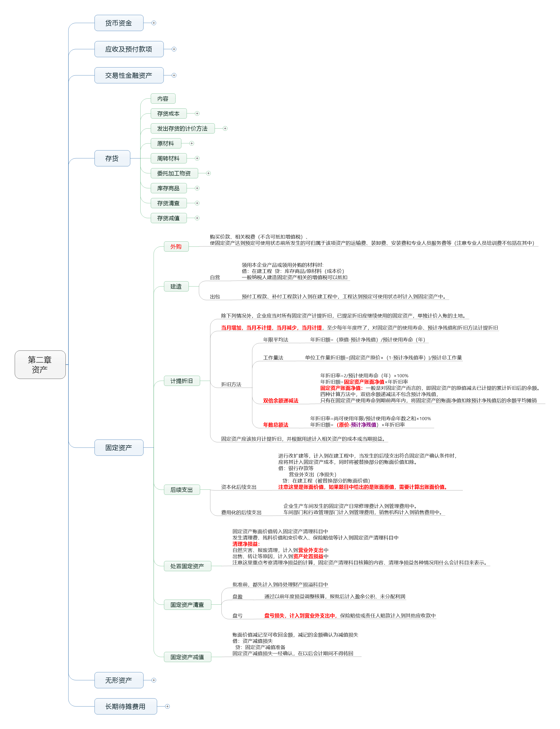Expand the 货币资金 node plus icon
This screenshot has width=560, height=729.
154,23
